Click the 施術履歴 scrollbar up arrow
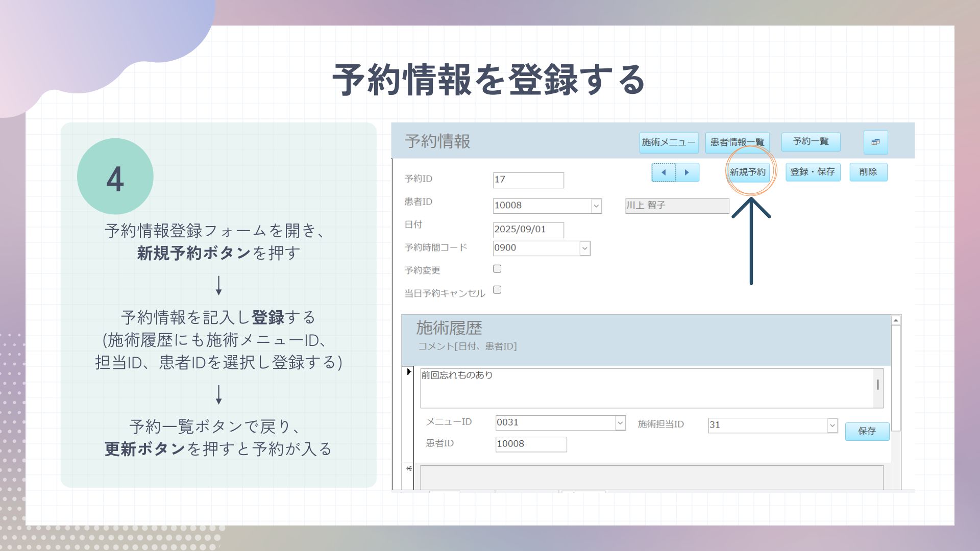980x551 pixels. click(x=896, y=320)
